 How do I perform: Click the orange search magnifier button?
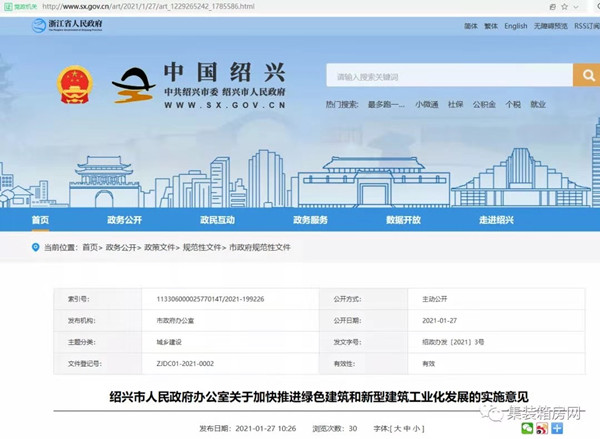pyautogui.click(x=585, y=76)
